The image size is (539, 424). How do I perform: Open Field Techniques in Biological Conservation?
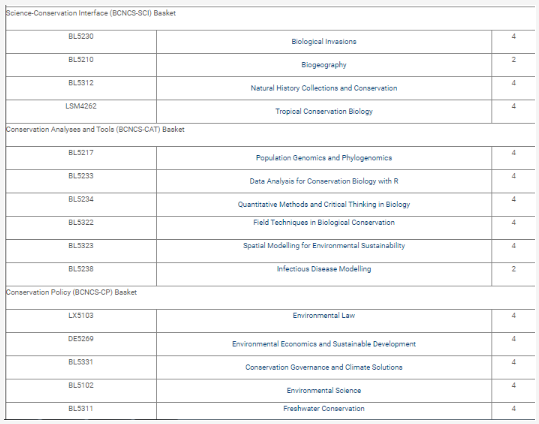[324, 222]
